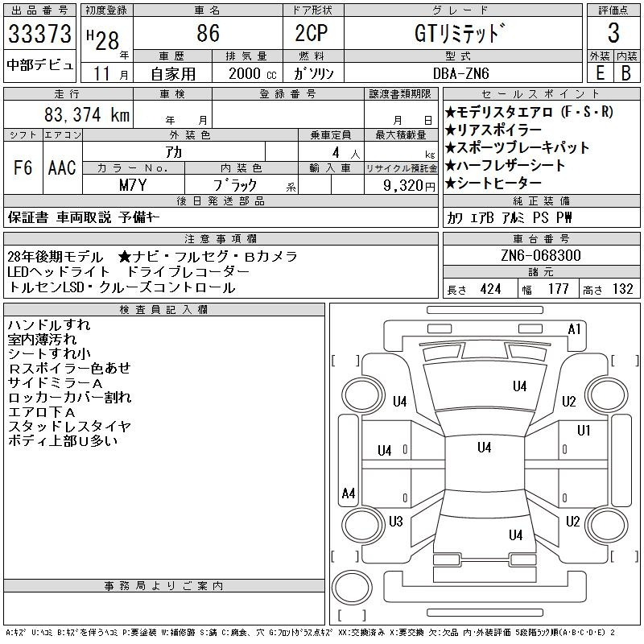644x644 pixels.
Task: Click the U3 dent marker on the diagram
Action: pyautogui.click(x=395, y=522)
